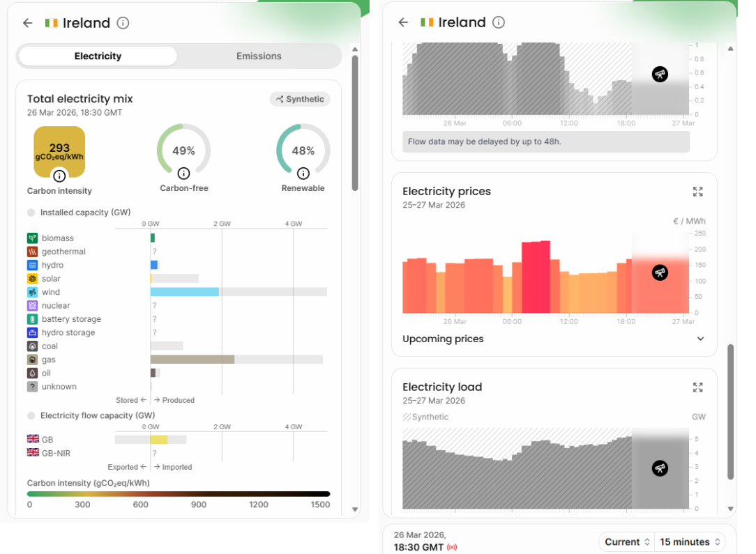Image resolution: width=756 pixels, height=554 pixels.
Task: Toggle Electricity flow capacity (GW) switch
Action: (x=31, y=415)
